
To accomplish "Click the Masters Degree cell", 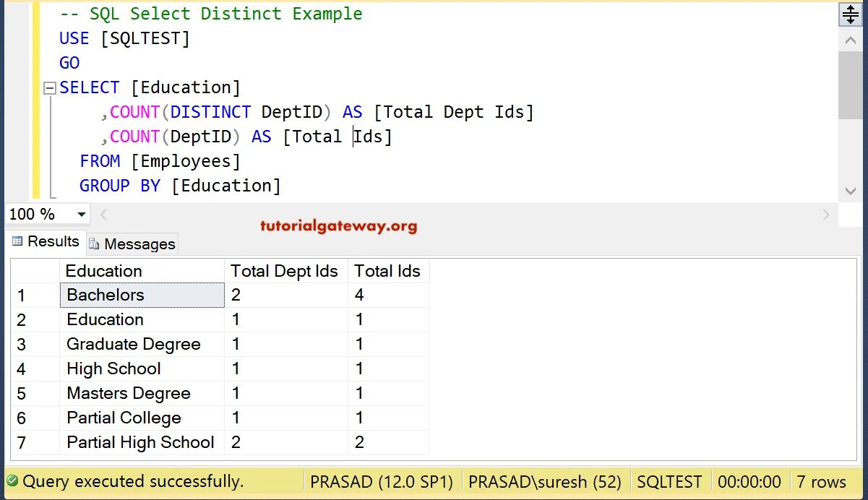I will 142,393.
